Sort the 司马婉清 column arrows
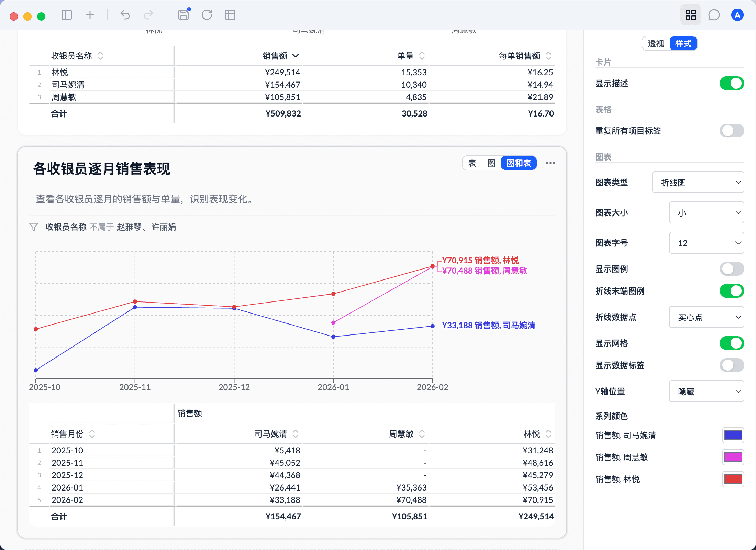 (296, 434)
